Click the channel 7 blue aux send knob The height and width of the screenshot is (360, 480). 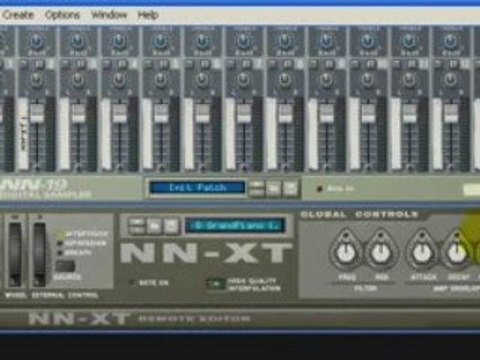244,42
